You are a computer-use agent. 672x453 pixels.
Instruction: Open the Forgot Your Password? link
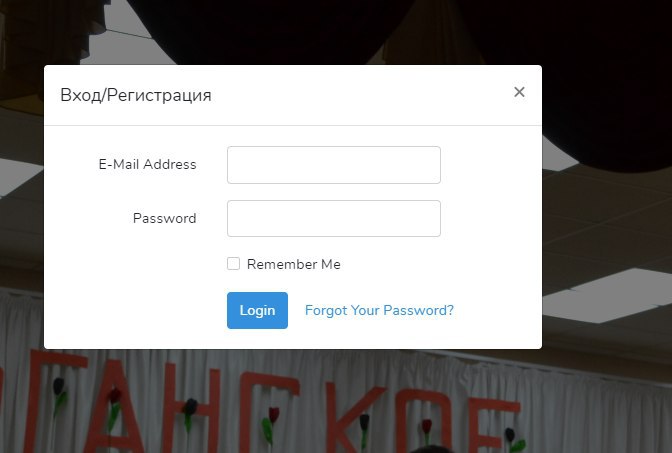pos(379,310)
